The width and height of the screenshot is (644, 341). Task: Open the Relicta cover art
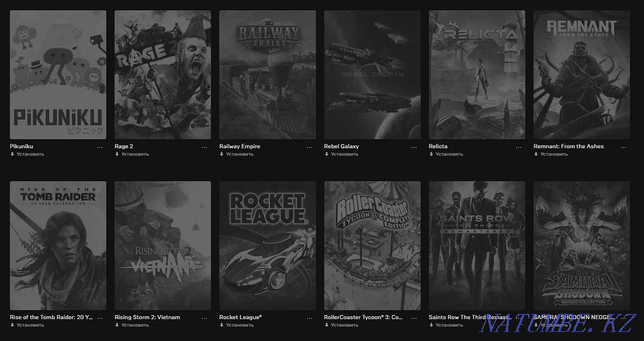[477, 75]
